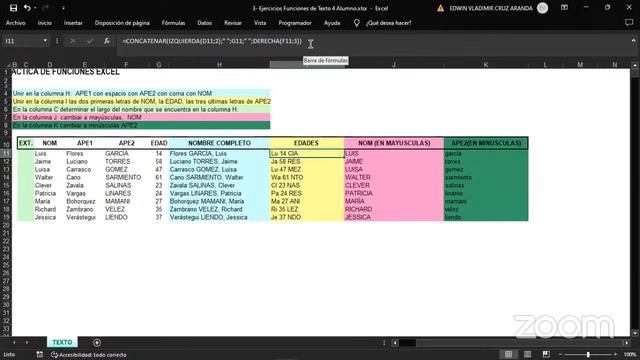Switch to Page Break Preview icon
Image resolution: width=640 pixels, height=360 pixels.
click(x=546, y=354)
